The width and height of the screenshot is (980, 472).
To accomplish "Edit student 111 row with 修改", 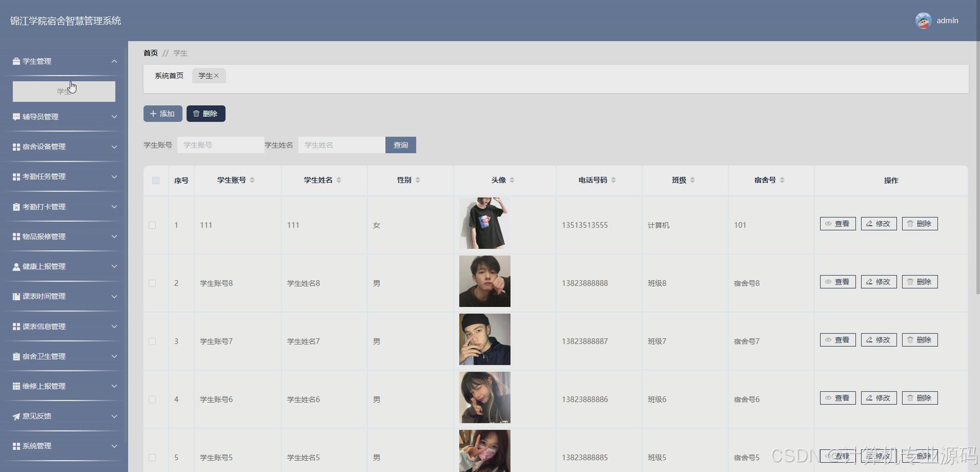I will point(879,224).
